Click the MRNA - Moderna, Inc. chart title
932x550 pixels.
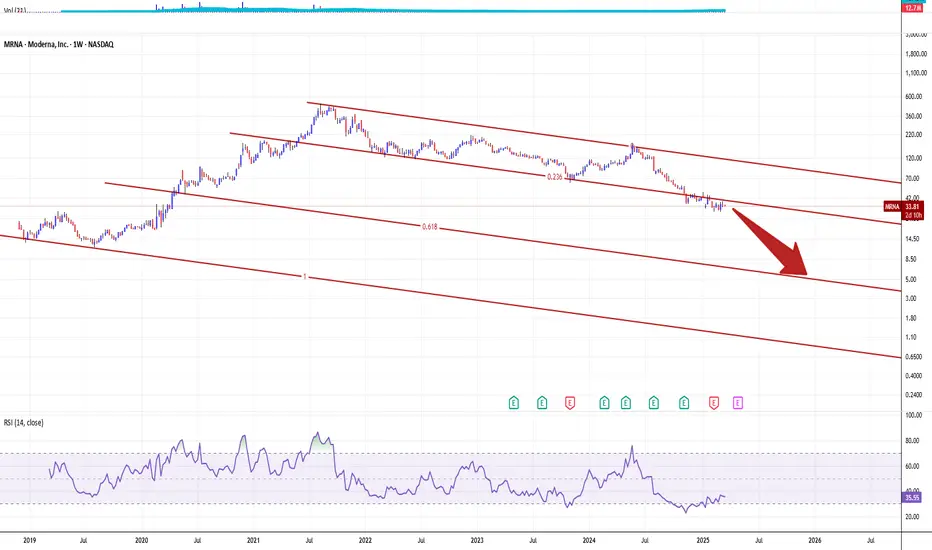pos(58,45)
